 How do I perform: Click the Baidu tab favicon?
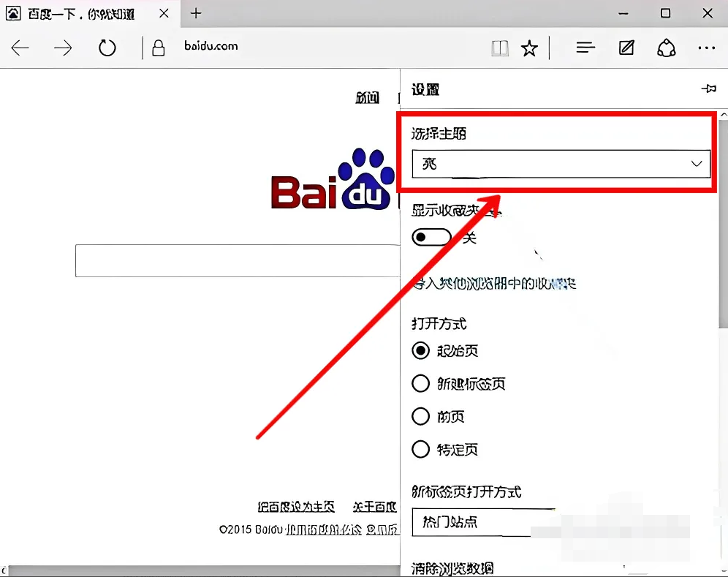point(13,13)
